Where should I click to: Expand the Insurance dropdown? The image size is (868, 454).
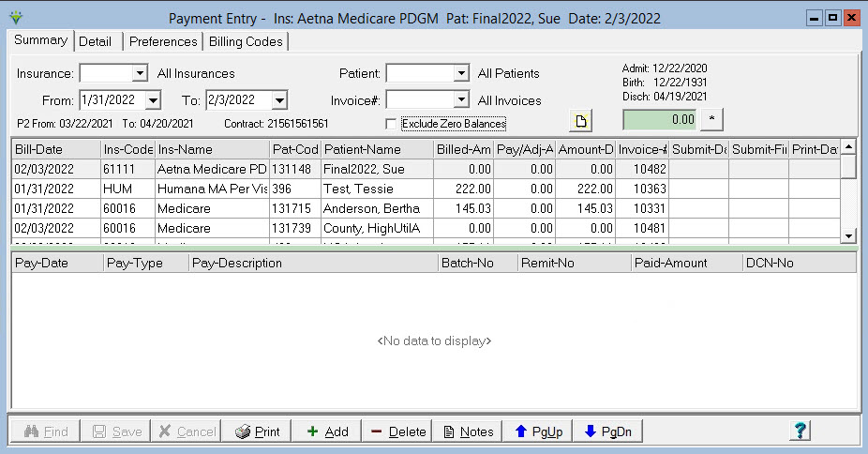(x=140, y=73)
